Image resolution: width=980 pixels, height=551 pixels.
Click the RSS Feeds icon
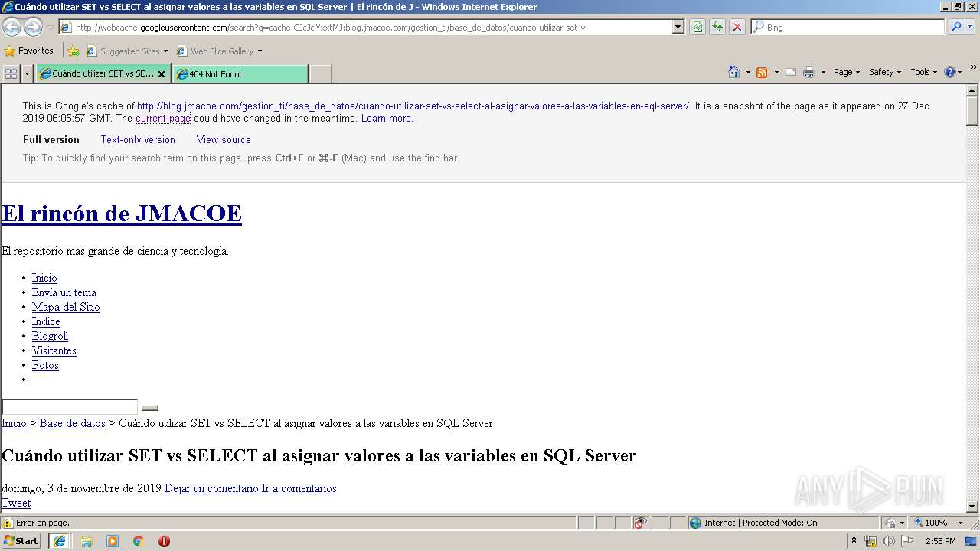pyautogui.click(x=762, y=72)
